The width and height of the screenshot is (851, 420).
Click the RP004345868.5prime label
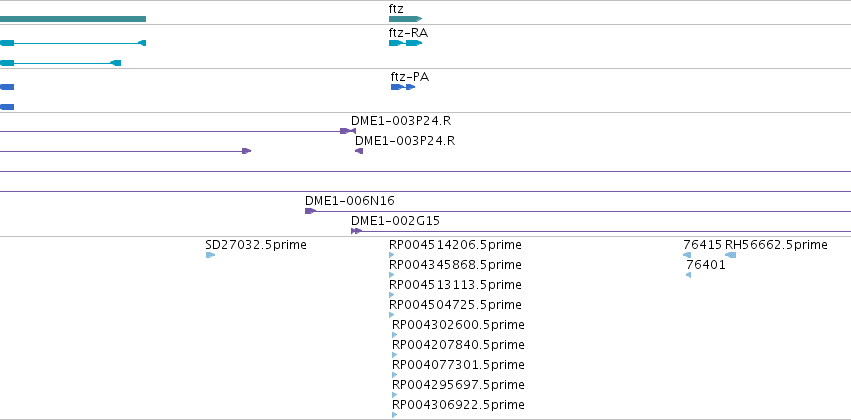(x=455, y=265)
